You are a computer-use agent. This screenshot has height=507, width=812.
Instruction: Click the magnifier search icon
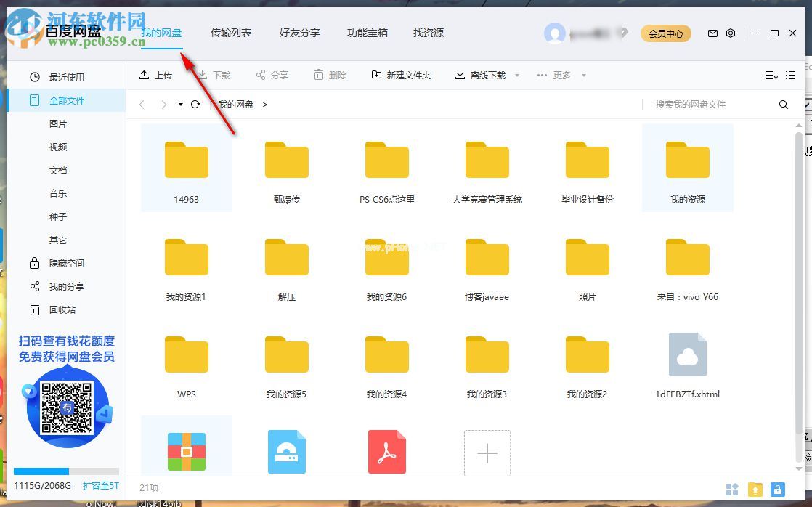click(x=784, y=105)
